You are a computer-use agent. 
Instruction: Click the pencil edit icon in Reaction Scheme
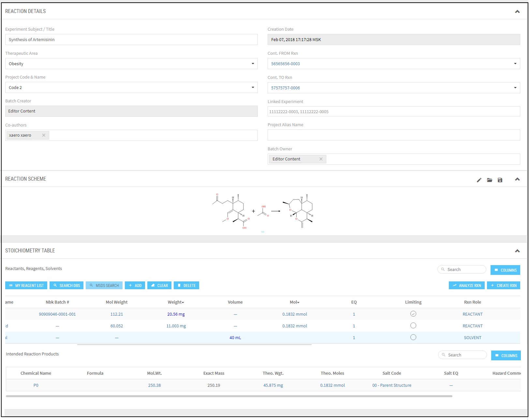coord(479,180)
